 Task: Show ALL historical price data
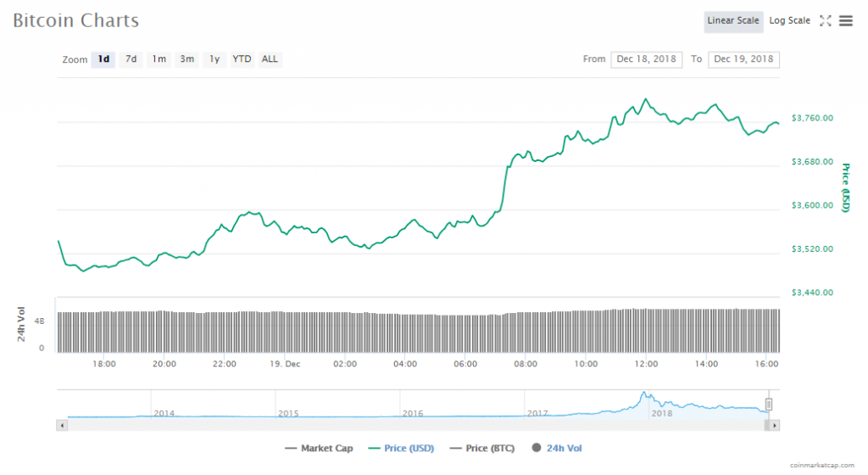270,59
